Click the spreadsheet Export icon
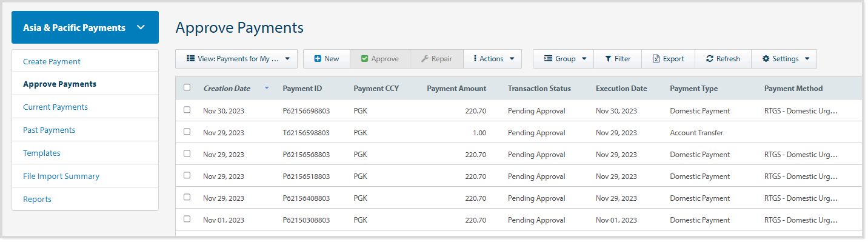Screen dimensions: 868x242 pyautogui.click(x=656, y=59)
